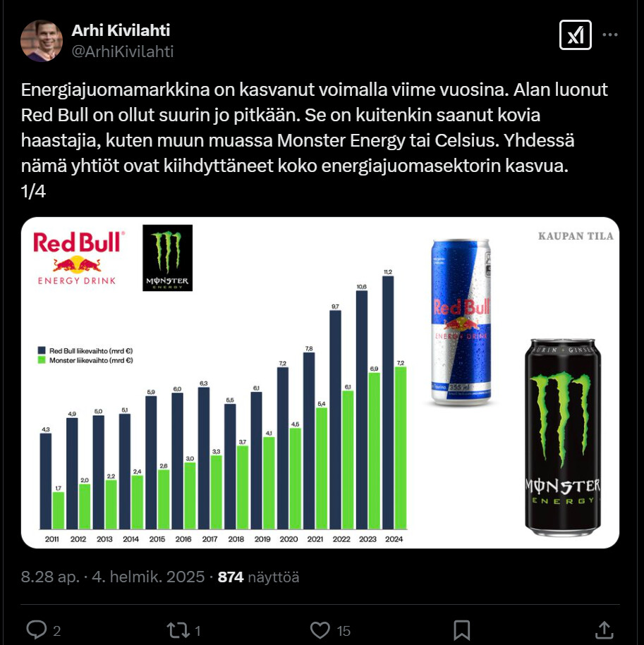Screen dimensions: 644x645
Task: Click the Grok icon in the tweet header
Action: tap(575, 35)
